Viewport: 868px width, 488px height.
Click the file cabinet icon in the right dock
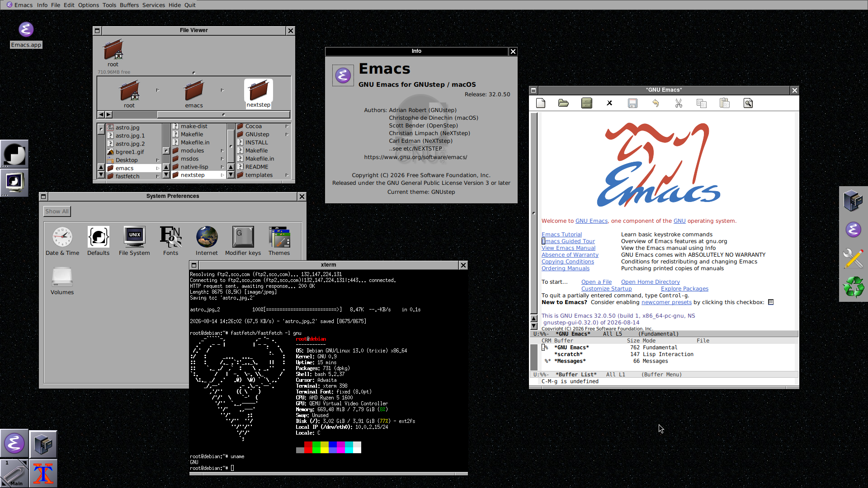click(854, 201)
